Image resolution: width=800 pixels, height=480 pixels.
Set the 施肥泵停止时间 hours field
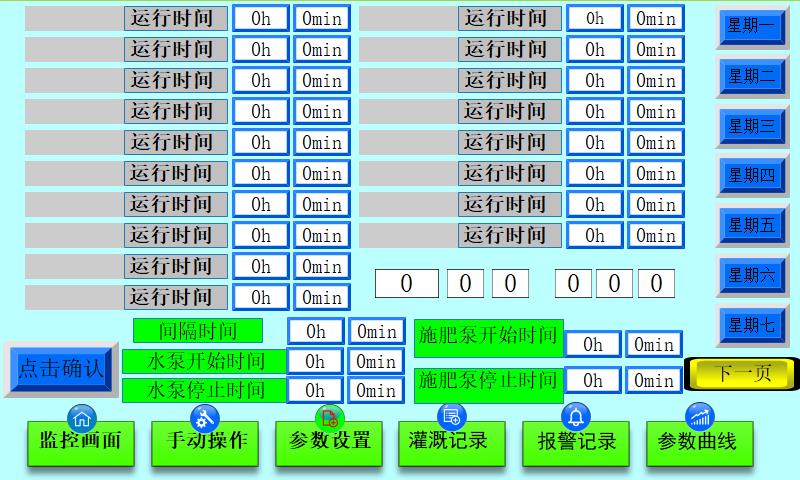coord(593,380)
